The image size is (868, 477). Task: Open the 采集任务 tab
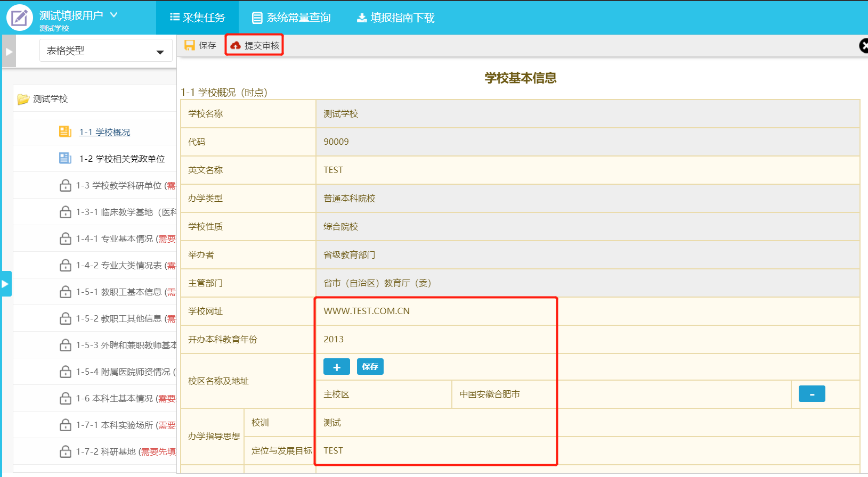(x=198, y=18)
